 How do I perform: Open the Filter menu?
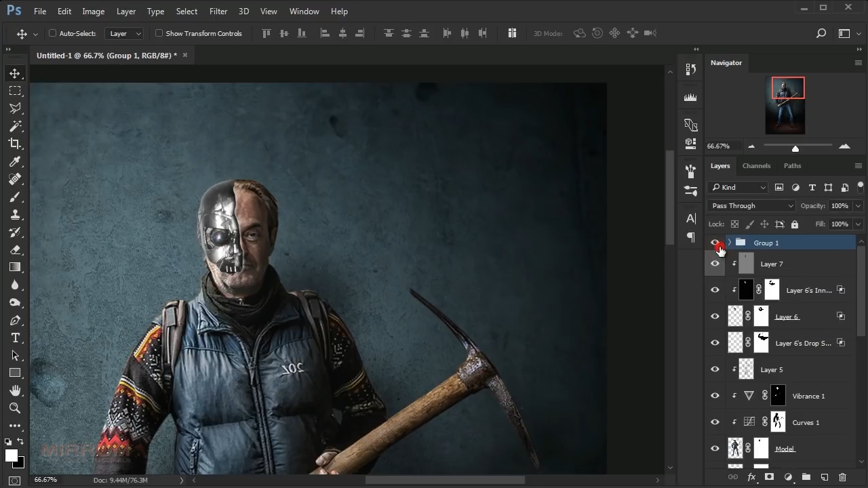218,12
